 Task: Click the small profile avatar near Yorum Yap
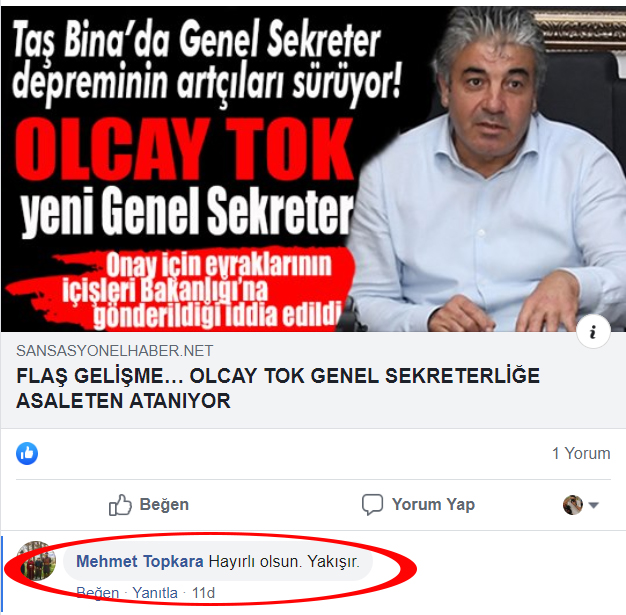tap(573, 505)
